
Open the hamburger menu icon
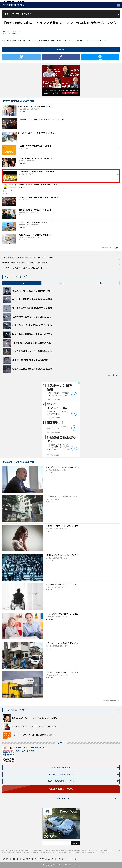[118, 5]
